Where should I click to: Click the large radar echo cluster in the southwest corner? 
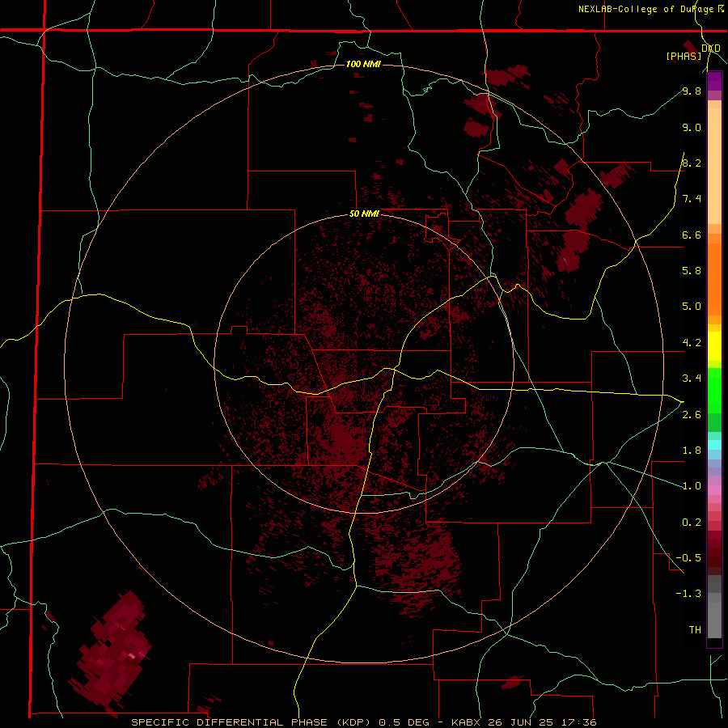(111, 652)
